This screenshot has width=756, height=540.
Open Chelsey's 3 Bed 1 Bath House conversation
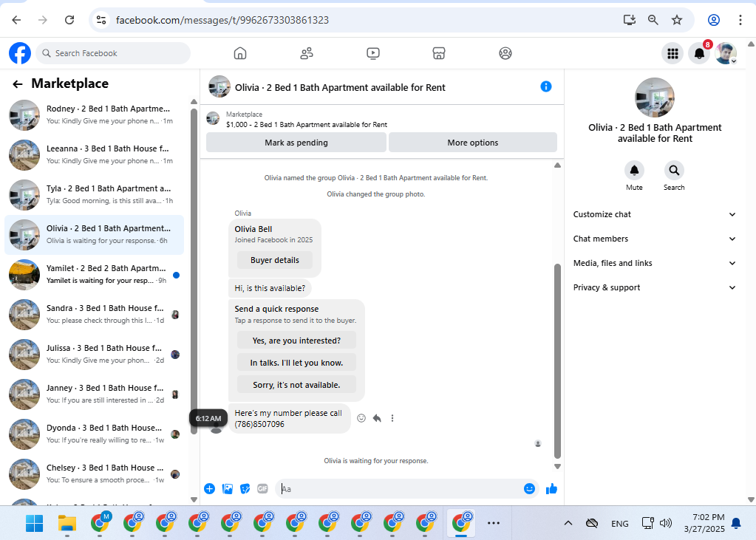tap(95, 474)
